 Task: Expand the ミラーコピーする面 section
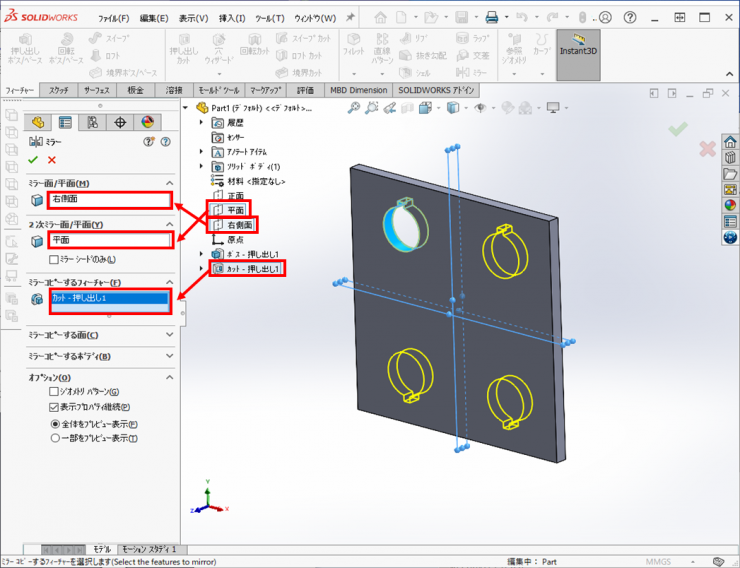pyautogui.click(x=169, y=335)
